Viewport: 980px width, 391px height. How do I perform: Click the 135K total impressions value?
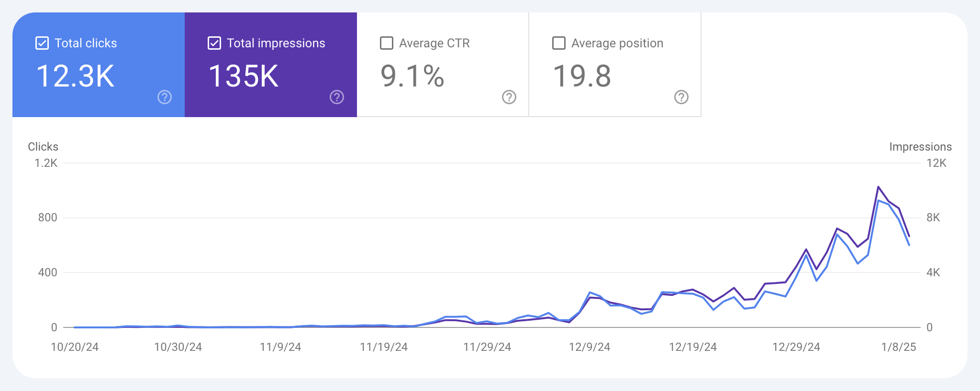pyautogui.click(x=244, y=76)
